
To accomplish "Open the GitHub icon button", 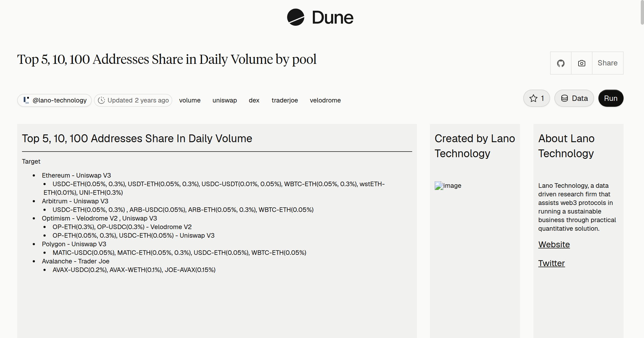I will [561, 63].
